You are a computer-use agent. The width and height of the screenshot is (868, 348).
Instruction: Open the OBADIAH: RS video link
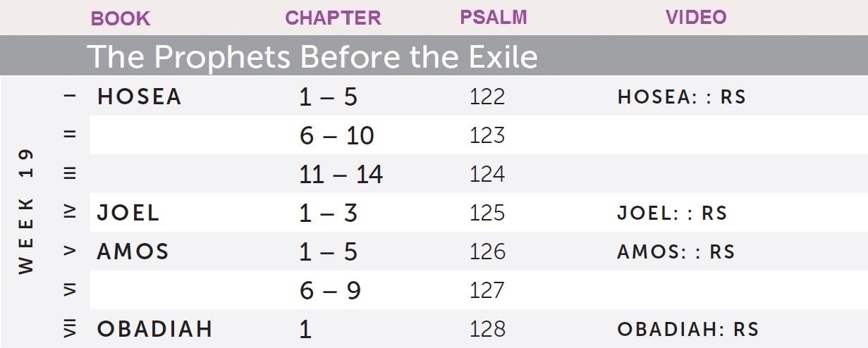[687, 329]
